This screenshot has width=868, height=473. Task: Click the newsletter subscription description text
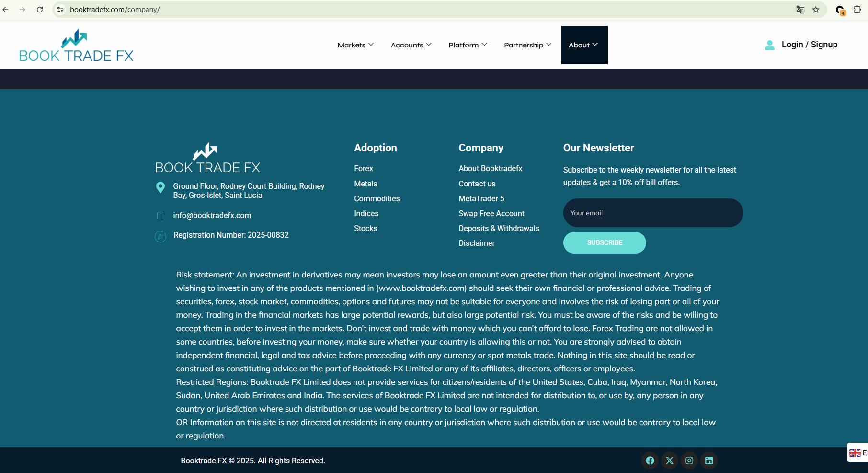click(650, 176)
